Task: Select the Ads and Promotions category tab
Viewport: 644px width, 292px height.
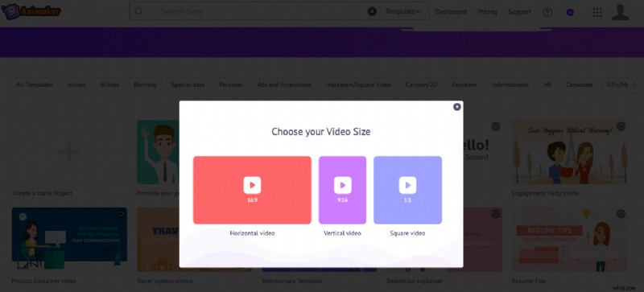Action: [284, 84]
